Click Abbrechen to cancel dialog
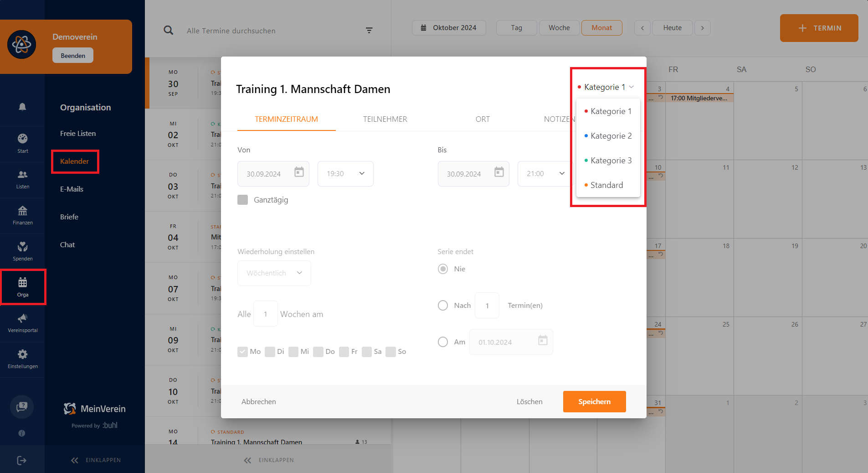 tap(259, 401)
